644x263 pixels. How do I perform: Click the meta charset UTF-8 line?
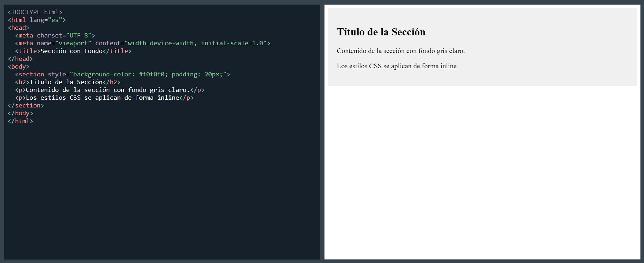point(55,35)
